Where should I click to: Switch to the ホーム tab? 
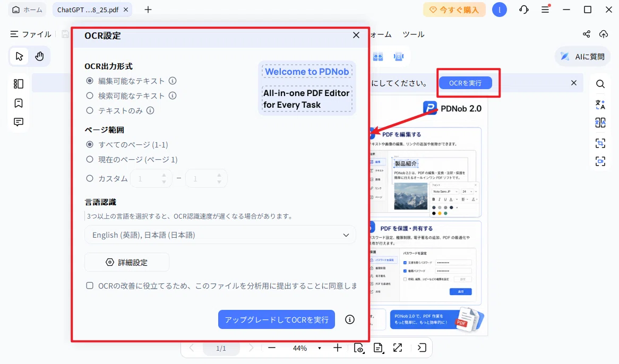pos(27,10)
